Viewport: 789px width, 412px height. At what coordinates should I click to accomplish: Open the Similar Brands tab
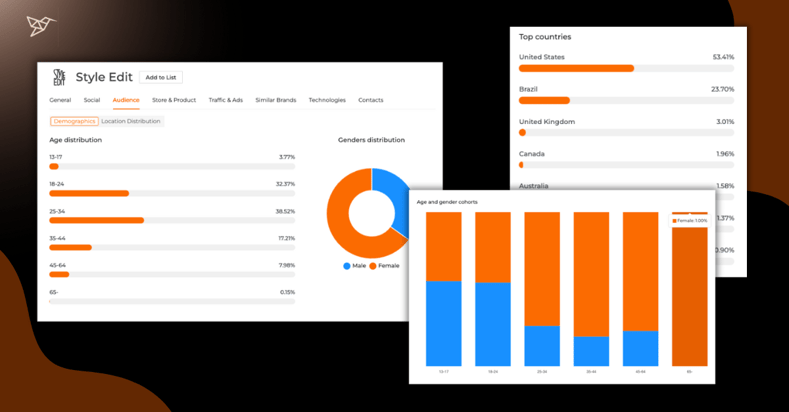pyautogui.click(x=275, y=100)
